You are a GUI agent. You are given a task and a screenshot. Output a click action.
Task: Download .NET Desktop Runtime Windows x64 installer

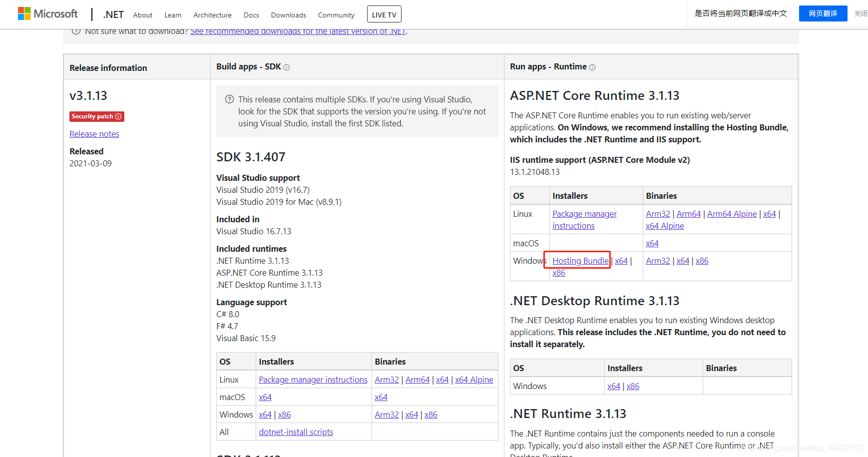pyautogui.click(x=614, y=386)
